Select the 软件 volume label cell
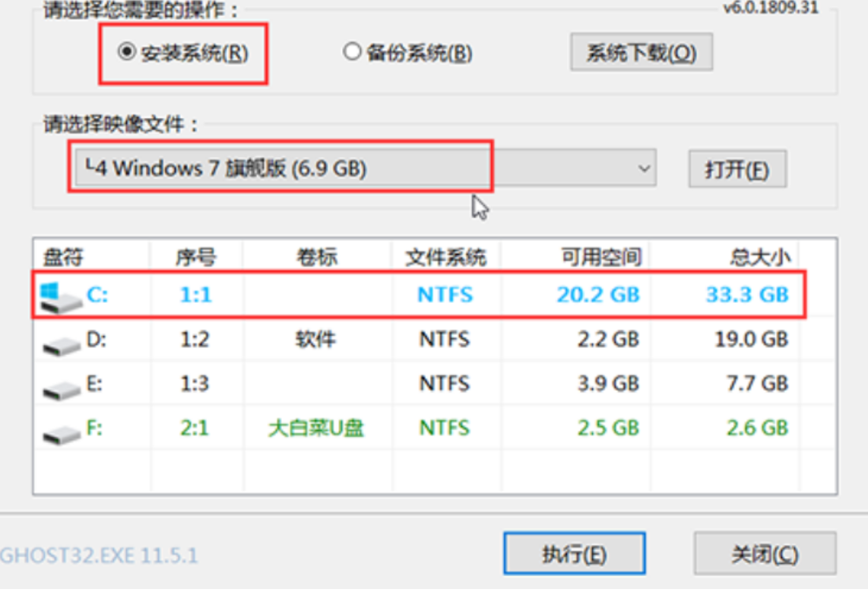The height and width of the screenshot is (602, 868). (315, 339)
